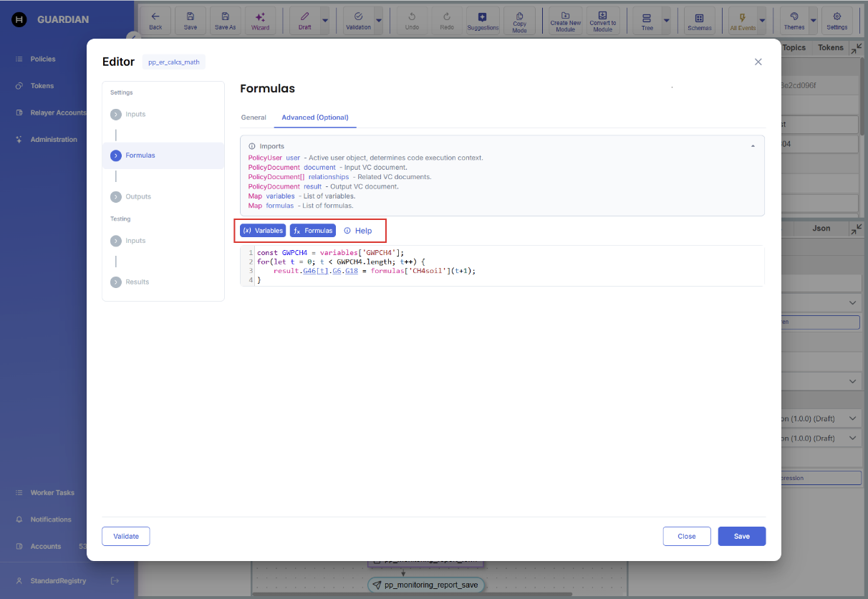Collapse the Imports panel
Viewport: 868px width, 599px height.
[x=753, y=146]
